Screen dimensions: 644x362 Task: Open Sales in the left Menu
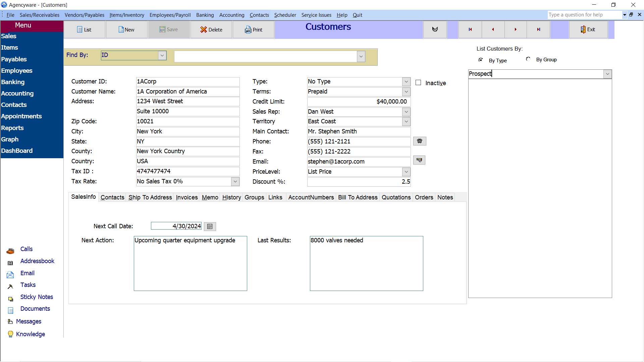(9, 36)
